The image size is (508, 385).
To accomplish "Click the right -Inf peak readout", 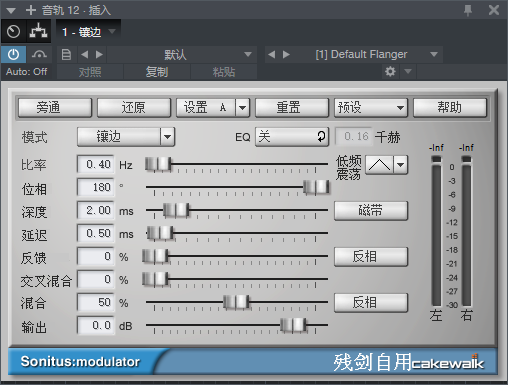I will (466, 147).
